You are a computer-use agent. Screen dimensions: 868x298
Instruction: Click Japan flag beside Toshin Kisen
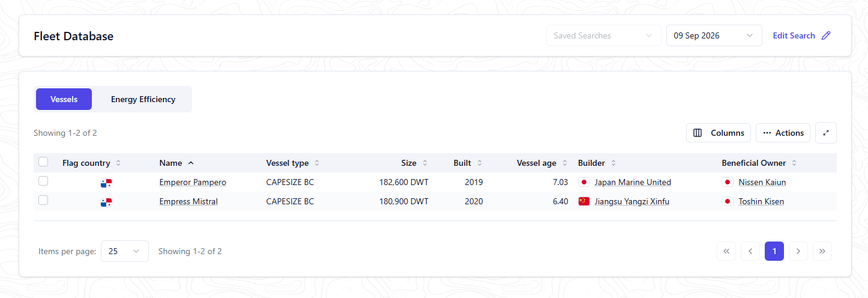(728, 201)
